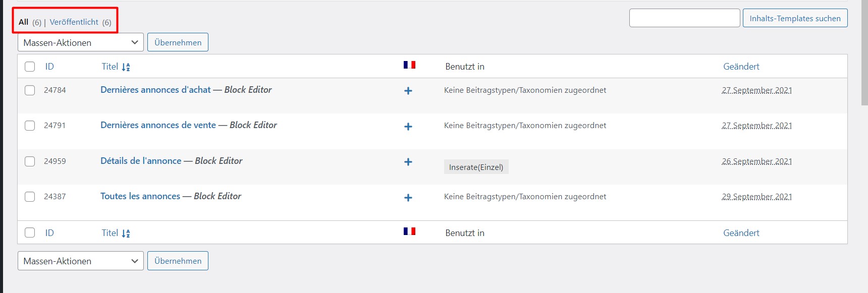Focus the template search input field

tap(684, 18)
